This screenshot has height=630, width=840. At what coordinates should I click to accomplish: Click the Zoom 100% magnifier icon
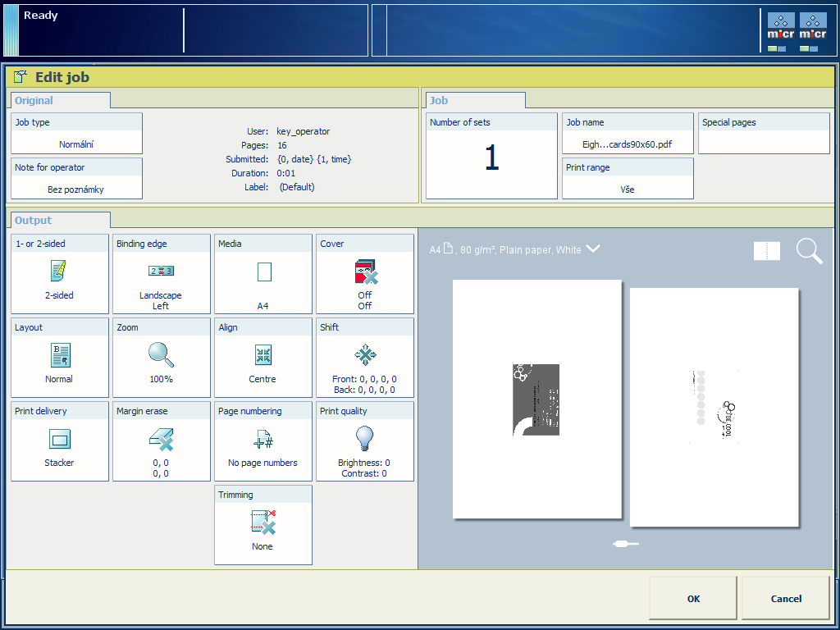(161, 354)
